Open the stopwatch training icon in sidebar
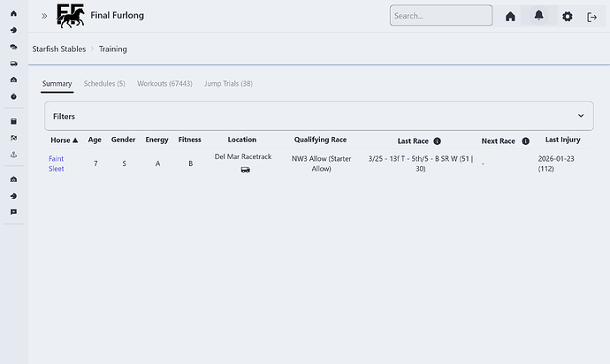Viewport: 610px width, 364px height. coord(13,96)
